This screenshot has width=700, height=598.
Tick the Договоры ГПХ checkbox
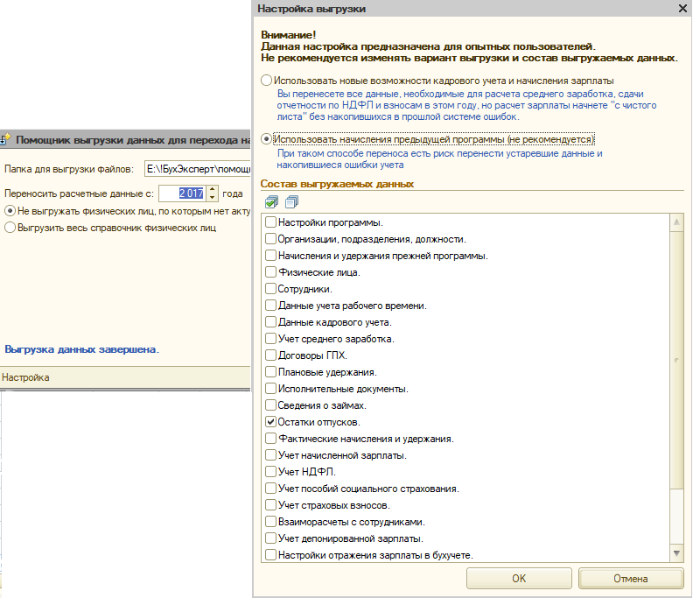[270, 355]
